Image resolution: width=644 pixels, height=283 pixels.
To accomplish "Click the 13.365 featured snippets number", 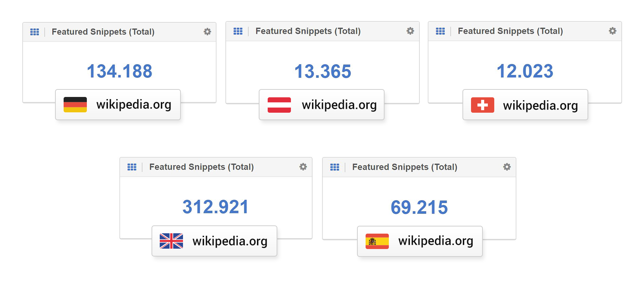I will coord(323,72).
